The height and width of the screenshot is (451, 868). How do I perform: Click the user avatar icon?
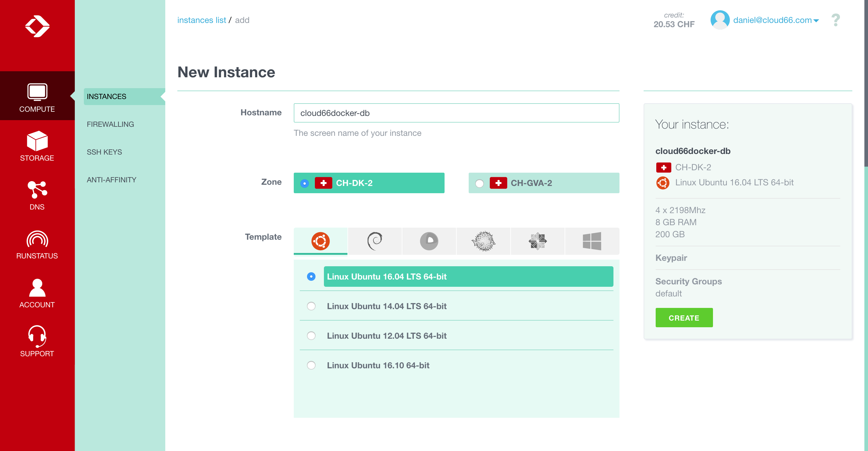[x=720, y=20]
